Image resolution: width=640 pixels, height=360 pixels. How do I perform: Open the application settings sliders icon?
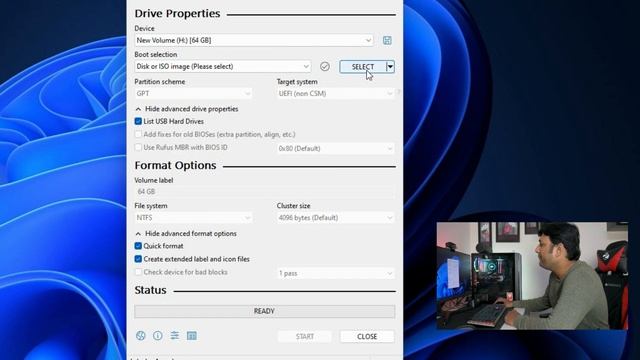tap(175, 336)
